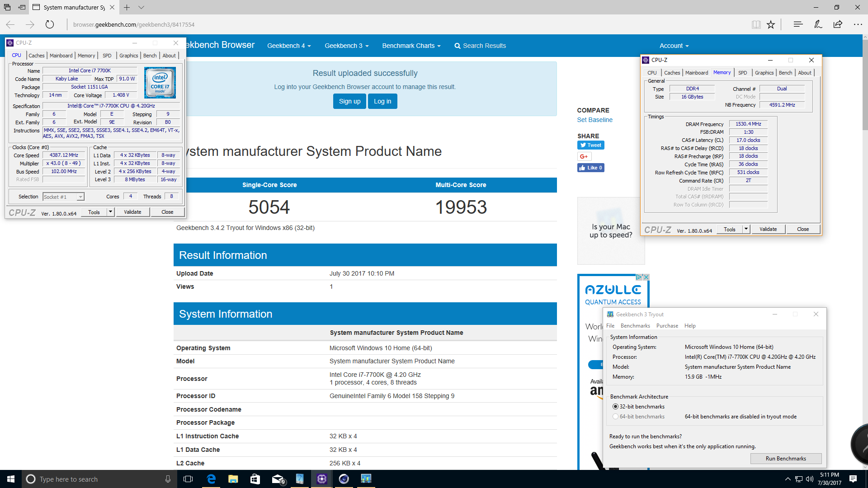Image resolution: width=868 pixels, height=488 pixels.
Task: Open Task View on the taskbar
Action: pos(188,479)
